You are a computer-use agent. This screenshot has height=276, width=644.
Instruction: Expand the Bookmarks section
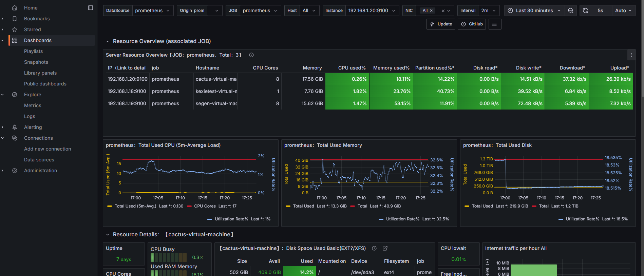(3, 19)
